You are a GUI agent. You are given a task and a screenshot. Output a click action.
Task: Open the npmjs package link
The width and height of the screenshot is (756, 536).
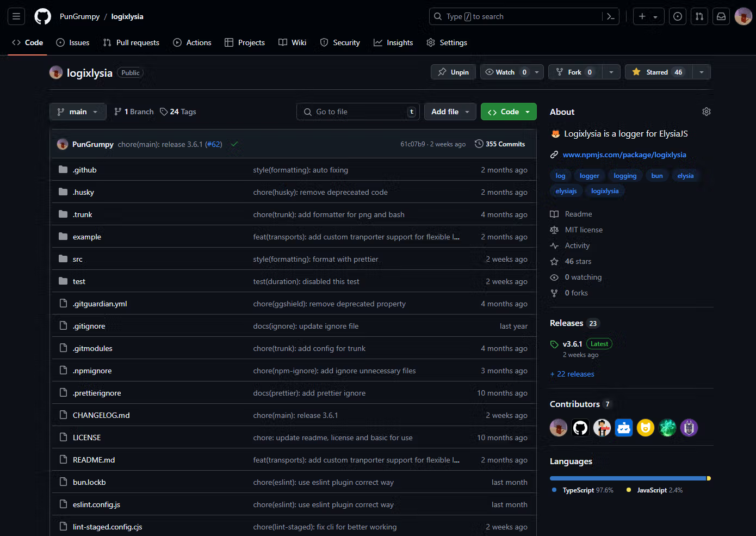pos(624,155)
